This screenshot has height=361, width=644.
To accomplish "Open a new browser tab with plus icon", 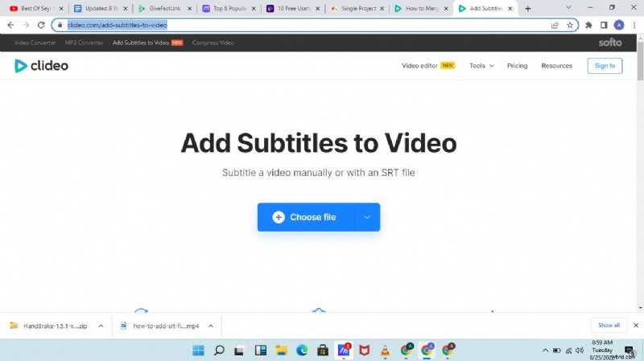I will [x=528, y=8].
